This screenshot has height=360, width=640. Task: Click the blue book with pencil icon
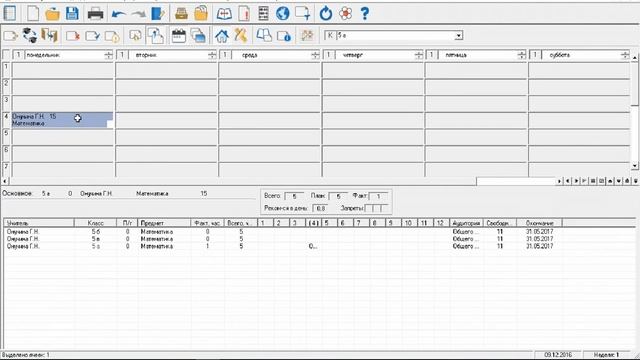pos(158,13)
